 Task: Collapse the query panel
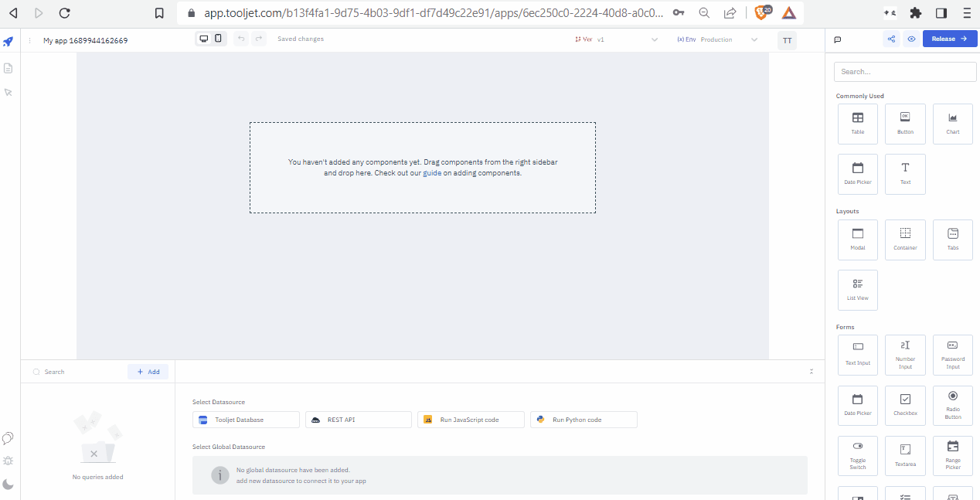[x=812, y=372]
